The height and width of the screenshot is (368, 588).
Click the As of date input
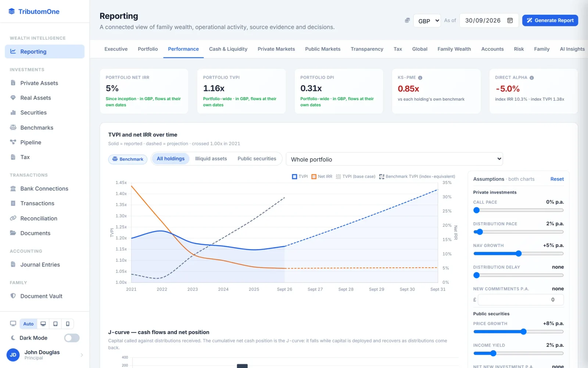[x=489, y=21]
